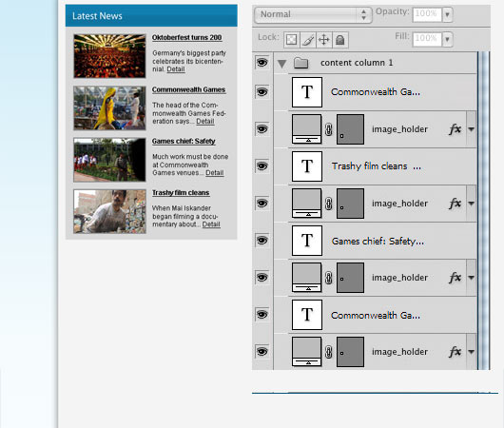Click the Opacity percentage field

[427, 14]
